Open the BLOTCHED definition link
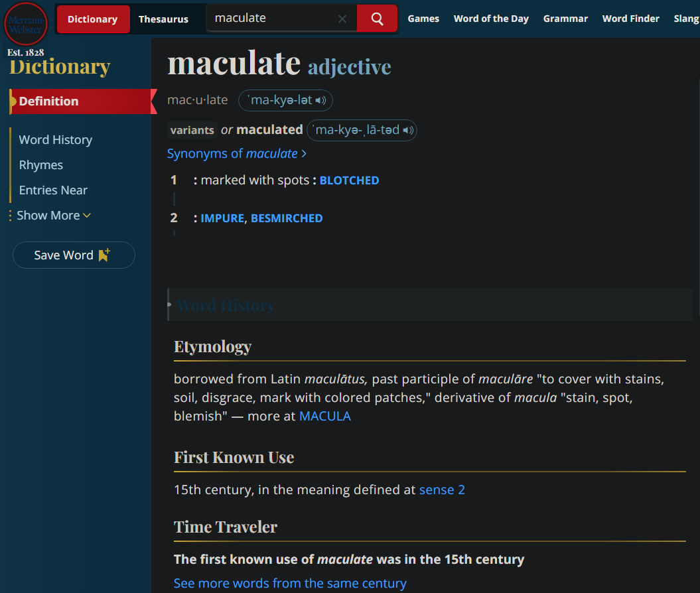700x593 pixels. tap(349, 180)
